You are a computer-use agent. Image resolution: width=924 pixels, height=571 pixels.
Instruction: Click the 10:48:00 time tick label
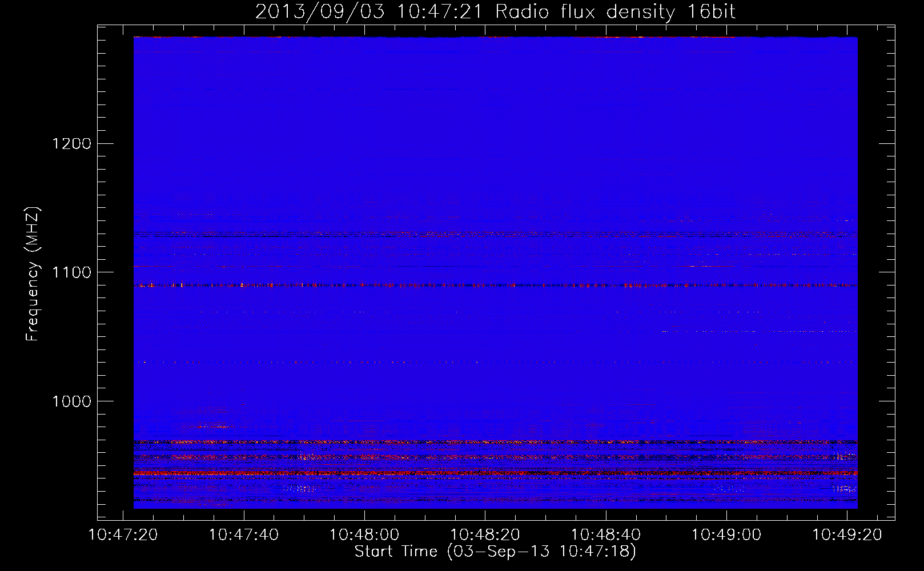coord(364,535)
